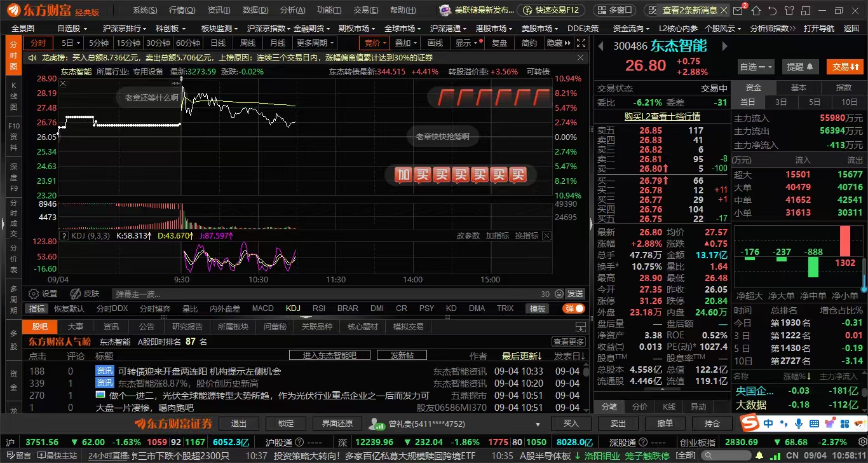Viewport: 868px width, 463px height.
Task: Open the 多窗口 multi-window button
Action: pyautogui.click(x=614, y=10)
